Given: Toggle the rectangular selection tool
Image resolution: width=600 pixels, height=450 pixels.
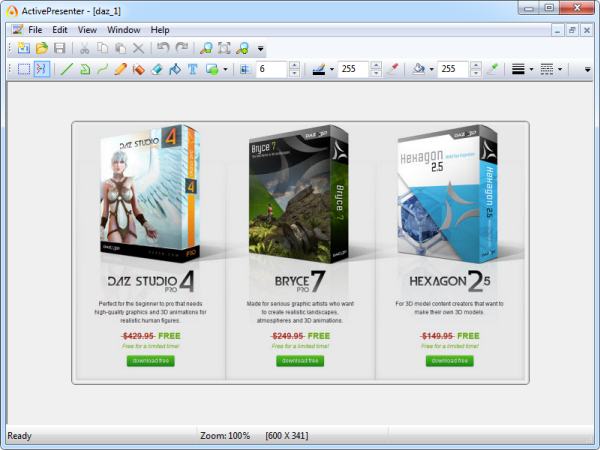Looking at the screenshot, I should click(x=24, y=69).
